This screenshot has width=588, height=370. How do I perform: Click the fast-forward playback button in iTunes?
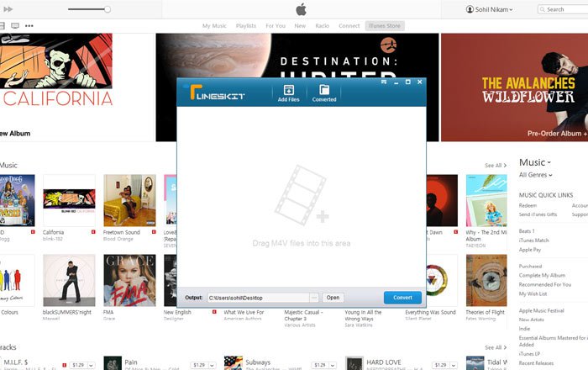click(x=8, y=9)
